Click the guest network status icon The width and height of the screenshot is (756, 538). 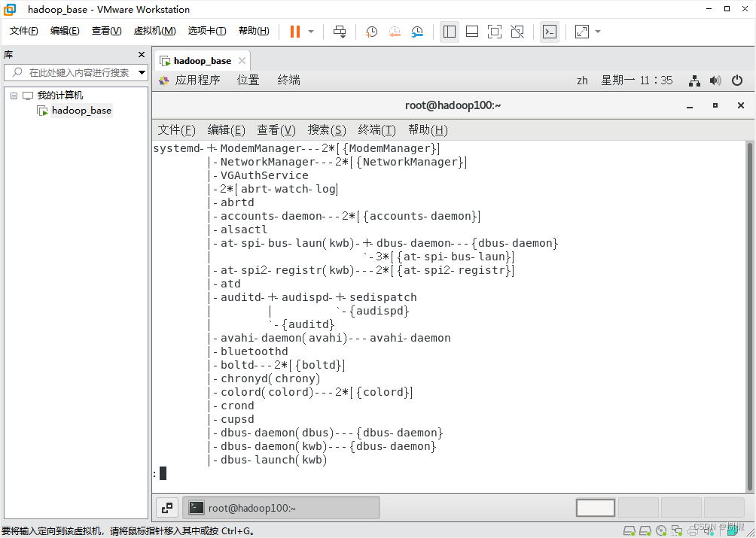click(694, 81)
